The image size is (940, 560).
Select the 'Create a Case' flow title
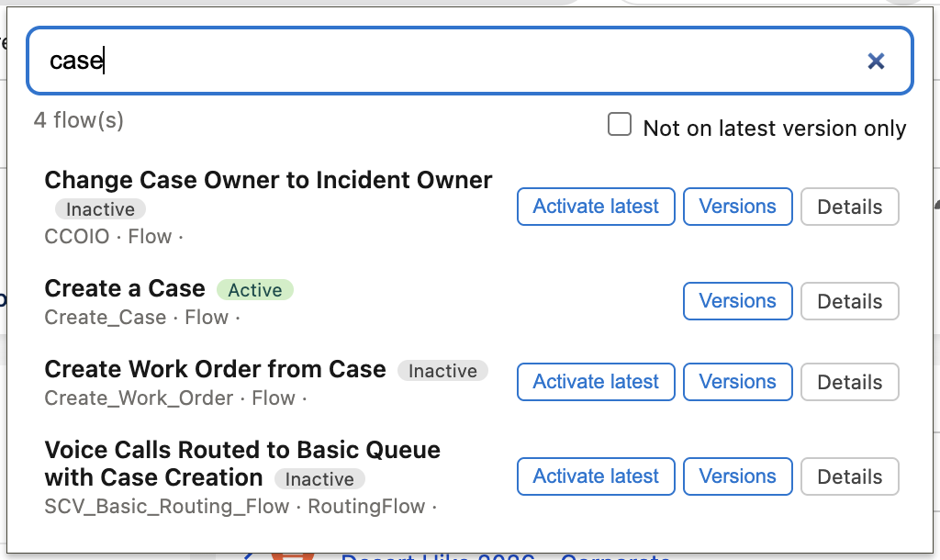(x=125, y=288)
